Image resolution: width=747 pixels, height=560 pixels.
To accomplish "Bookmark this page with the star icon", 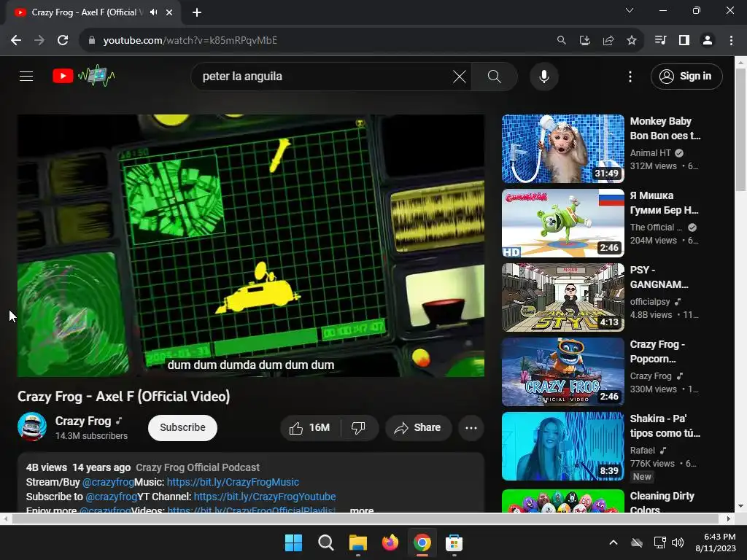I will [631, 41].
